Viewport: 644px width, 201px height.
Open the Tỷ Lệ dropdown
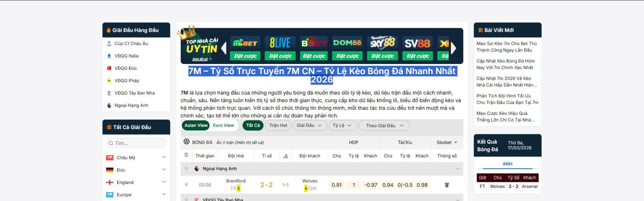pyautogui.click(x=342, y=125)
